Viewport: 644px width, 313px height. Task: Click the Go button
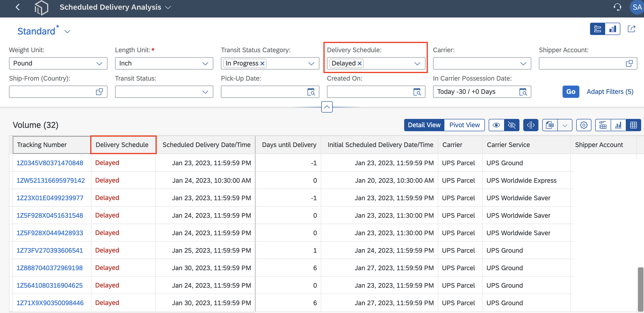point(571,91)
